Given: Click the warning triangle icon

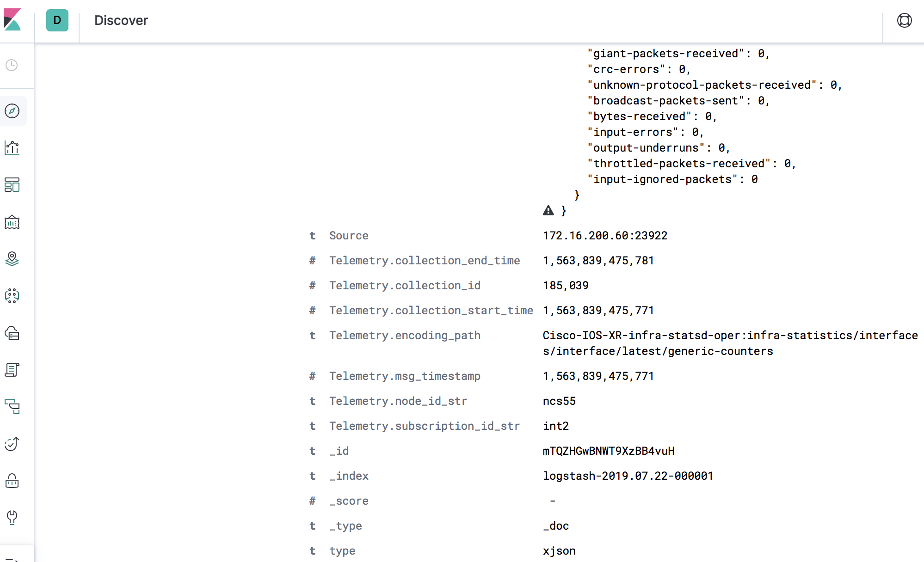Looking at the screenshot, I should [548, 211].
